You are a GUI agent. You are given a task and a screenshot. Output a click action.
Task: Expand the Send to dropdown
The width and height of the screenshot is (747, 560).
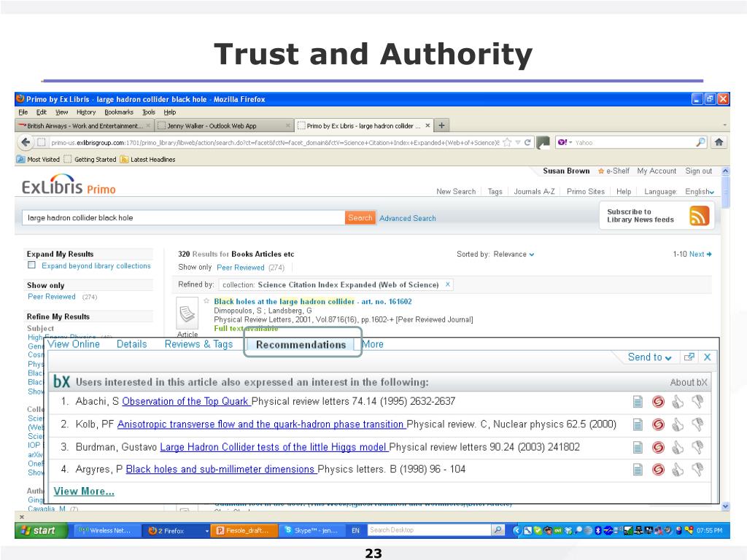coord(649,357)
